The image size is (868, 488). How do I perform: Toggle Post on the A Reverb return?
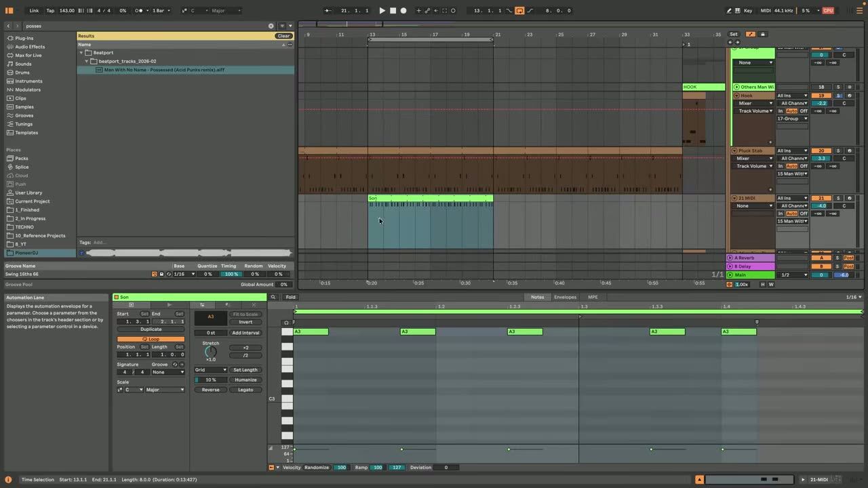pos(848,258)
